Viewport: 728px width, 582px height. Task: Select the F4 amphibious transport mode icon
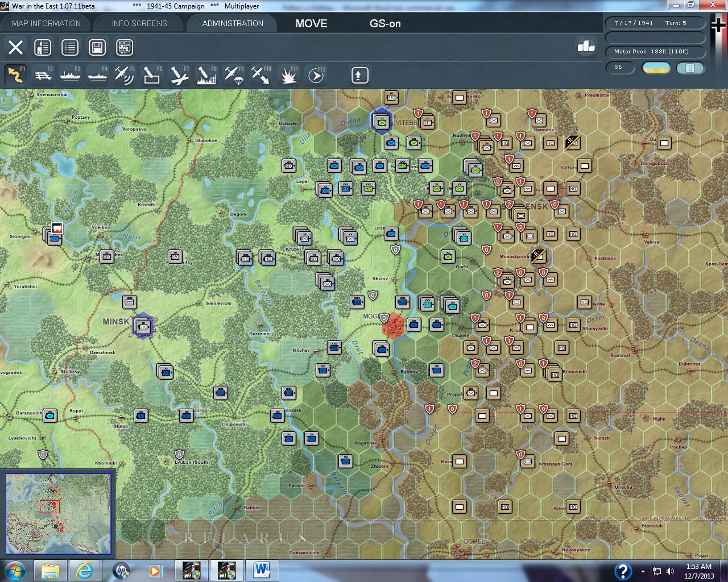point(98,75)
